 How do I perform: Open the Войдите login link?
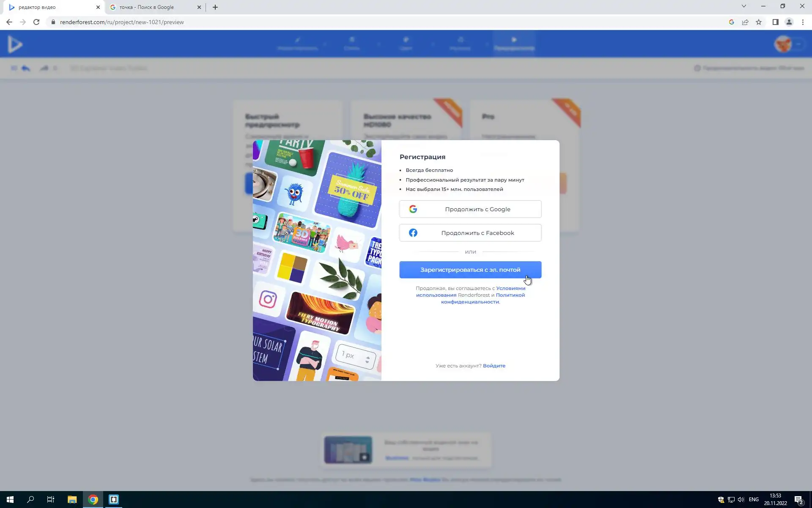(x=494, y=366)
